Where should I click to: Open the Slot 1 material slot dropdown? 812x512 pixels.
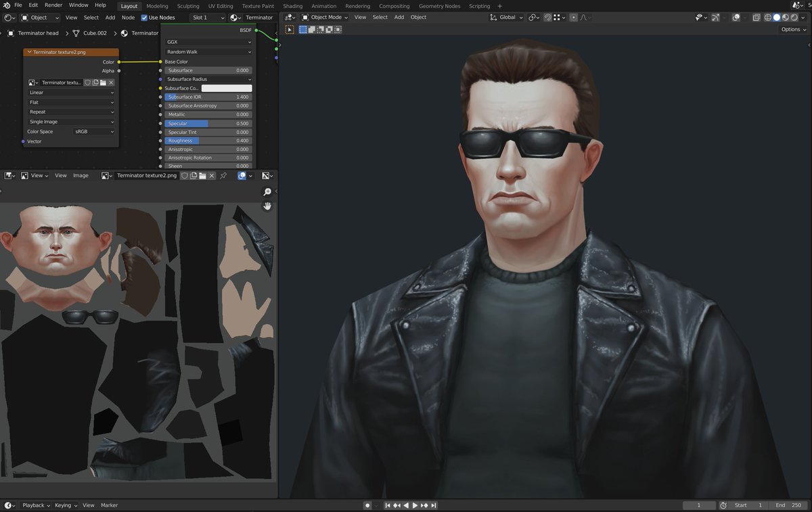(x=207, y=18)
